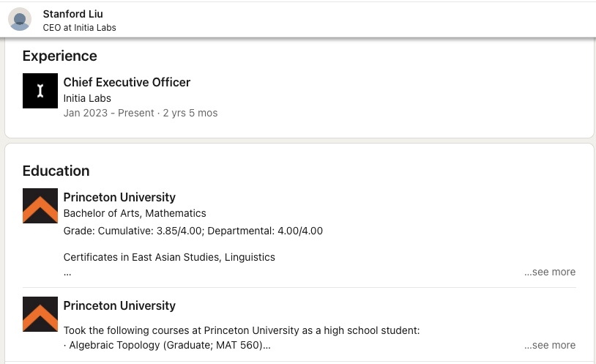Click the Certificates in East Asian Studies line
596x364 pixels.
pyautogui.click(x=169, y=257)
